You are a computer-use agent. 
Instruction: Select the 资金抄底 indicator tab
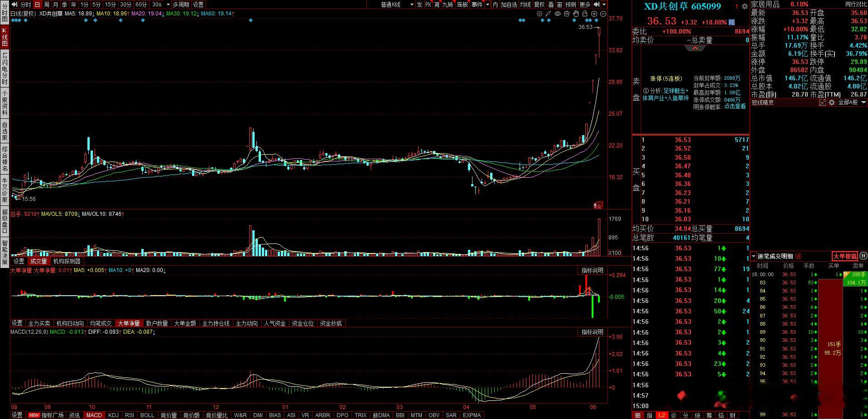[331, 323]
